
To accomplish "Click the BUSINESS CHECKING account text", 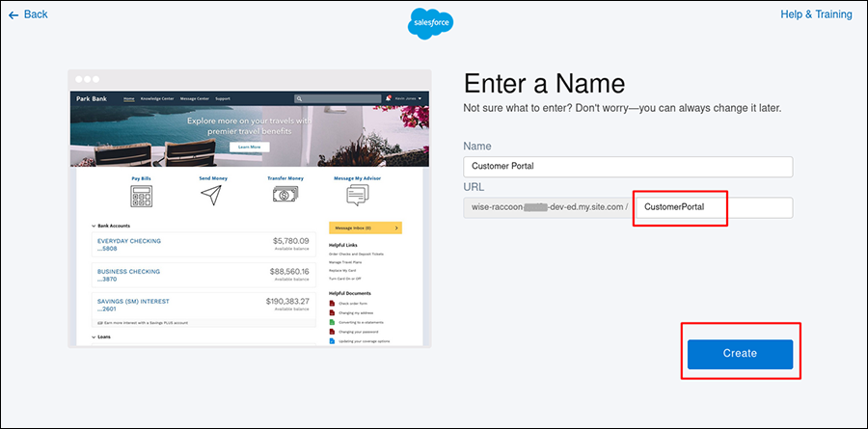I will tap(128, 272).
